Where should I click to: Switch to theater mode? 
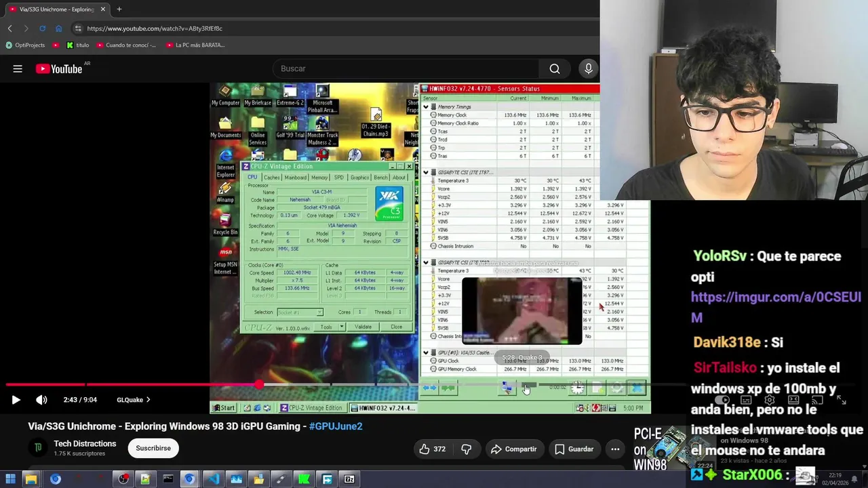pyautogui.click(x=793, y=400)
